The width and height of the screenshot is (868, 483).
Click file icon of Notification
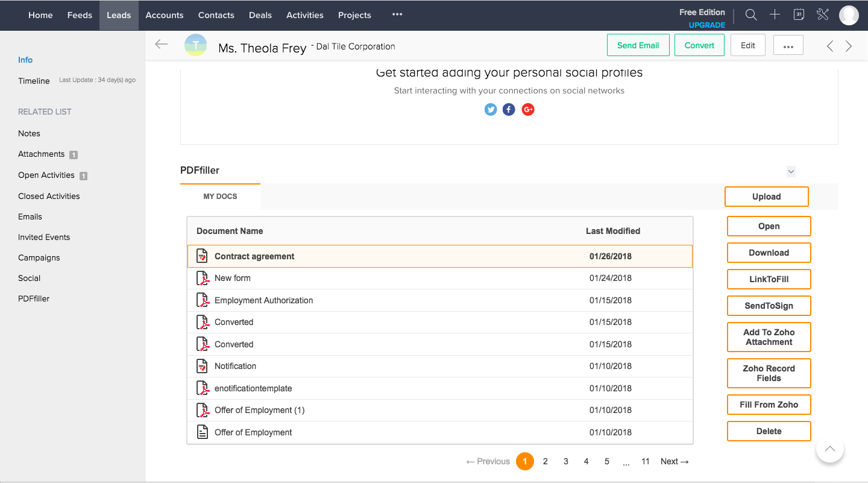coord(203,366)
